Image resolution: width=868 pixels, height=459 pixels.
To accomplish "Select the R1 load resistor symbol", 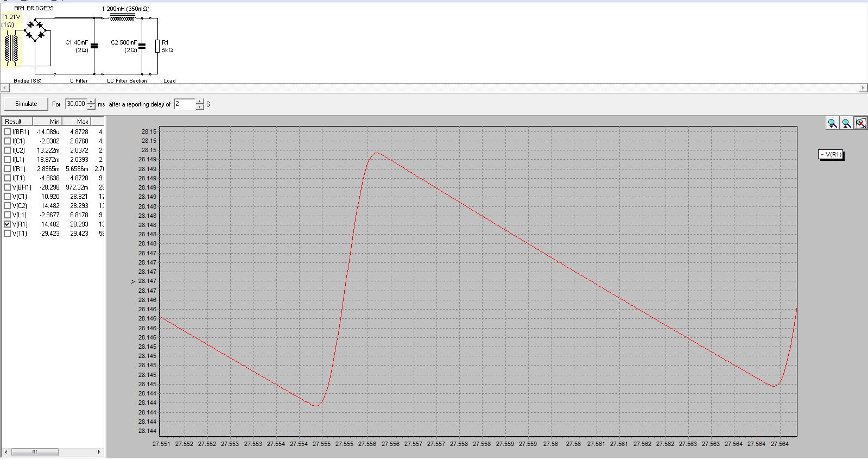I will click(x=157, y=46).
